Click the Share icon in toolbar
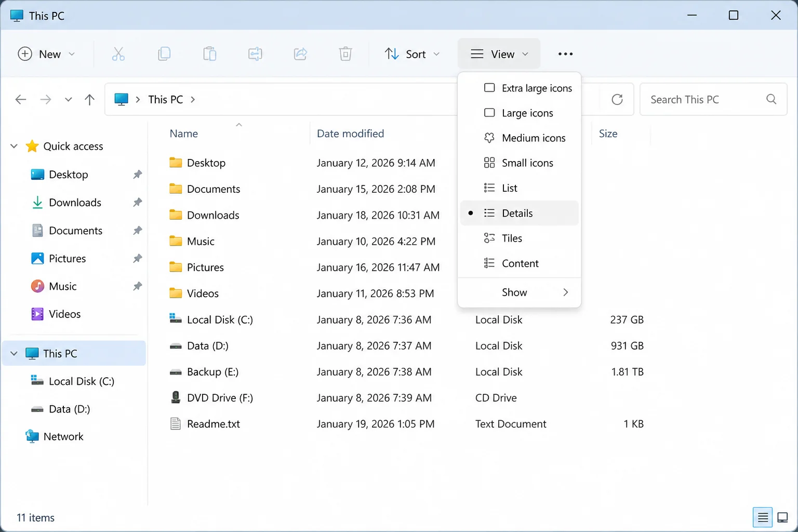Screen dimensions: 798x532 tap(300, 54)
